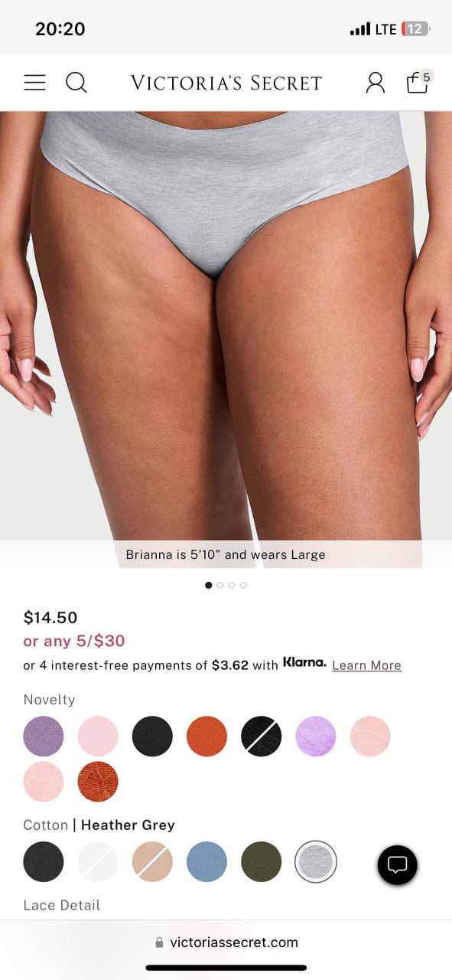
Task: Pick the orange-red Novelty swatch
Action: point(206,737)
